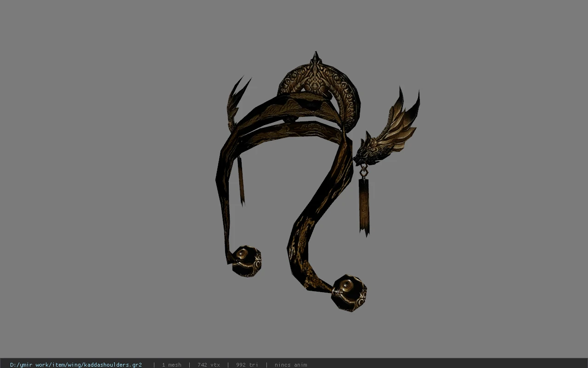Viewport: 588px width, 368px height.
Task: Click the file path kaddashoulders.gr2 in status bar
Action: 76,365
